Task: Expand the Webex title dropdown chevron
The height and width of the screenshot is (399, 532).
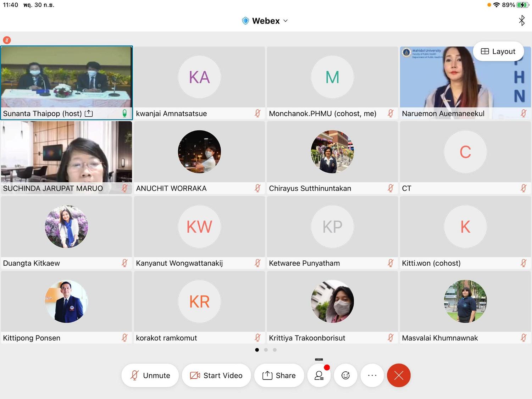Action: 286,21
